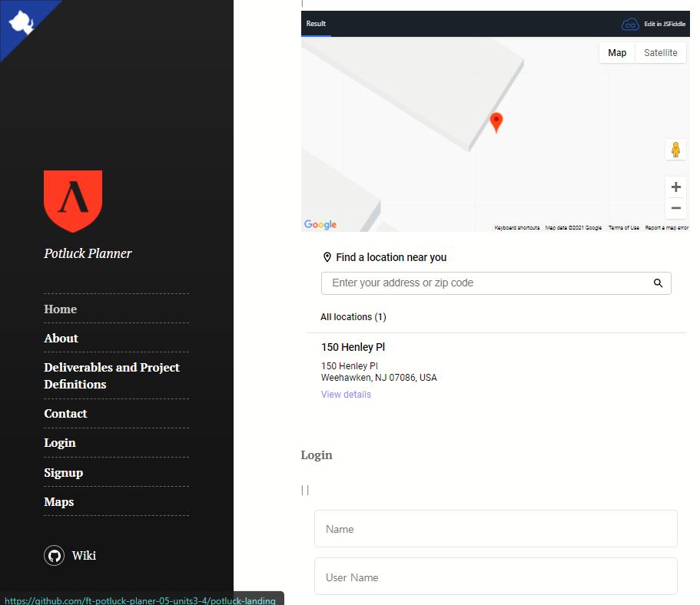
Task: Open the Maps sidebar menu item
Action: click(x=59, y=502)
